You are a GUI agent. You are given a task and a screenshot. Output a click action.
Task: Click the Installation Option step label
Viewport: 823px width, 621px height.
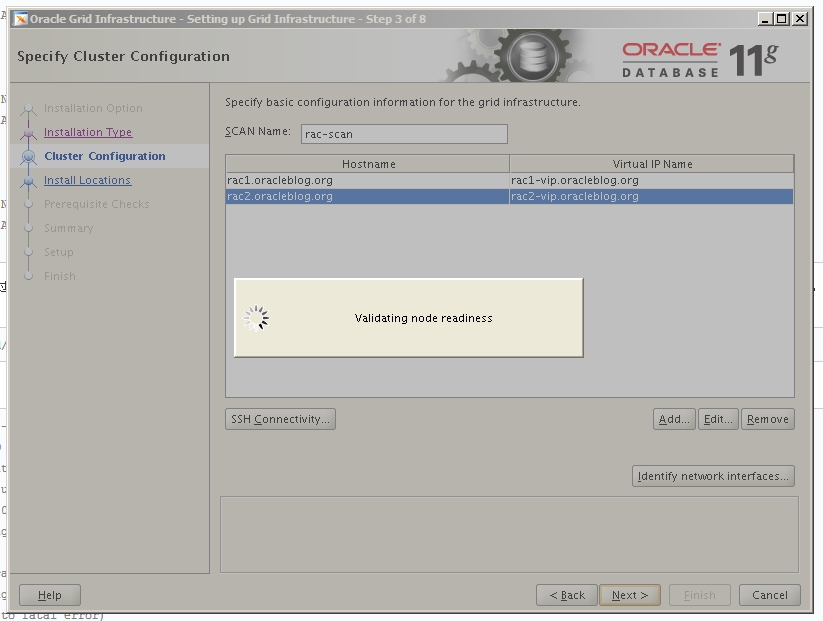pos(93,108)
